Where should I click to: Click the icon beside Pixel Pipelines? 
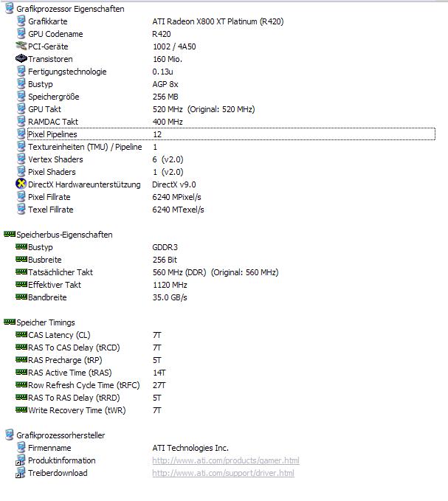[x=21, y=134]
